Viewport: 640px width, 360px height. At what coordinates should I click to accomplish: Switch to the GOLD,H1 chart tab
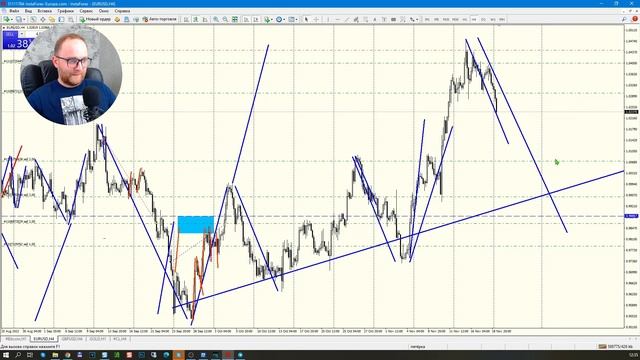pos(98,339)
